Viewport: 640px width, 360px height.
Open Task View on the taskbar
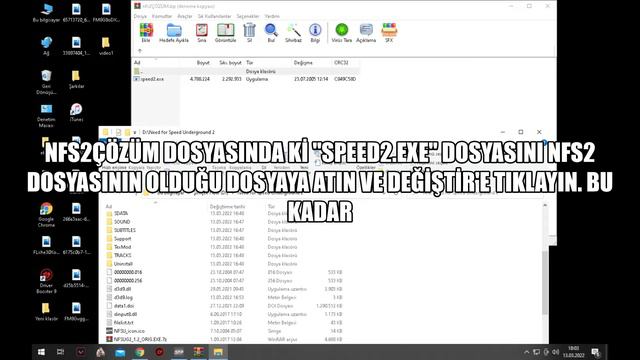(60, 352)
